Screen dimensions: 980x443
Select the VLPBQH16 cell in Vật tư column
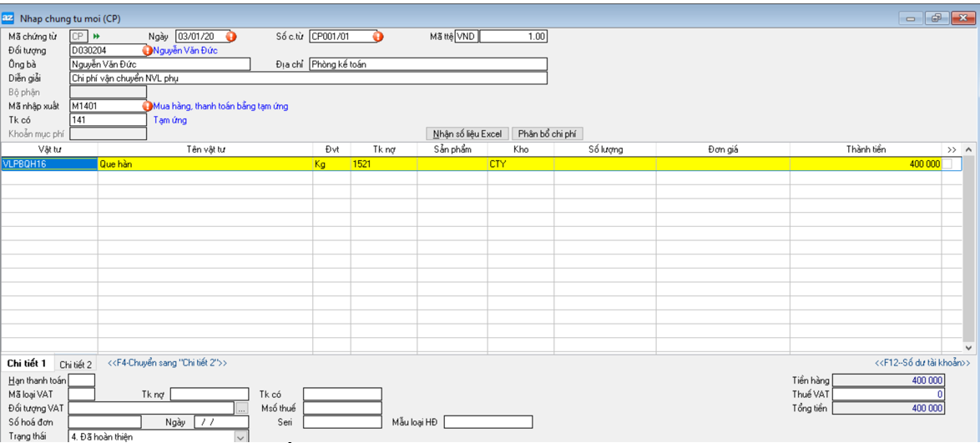[49, 164]
